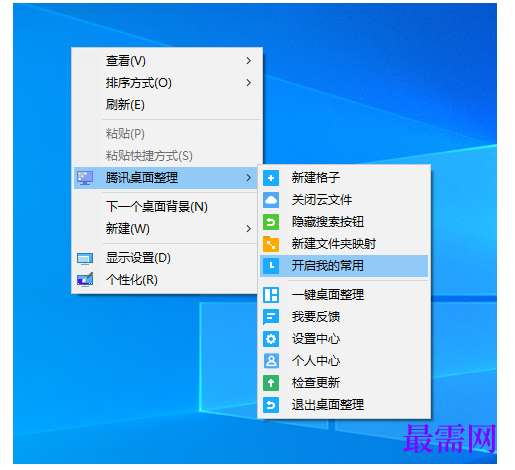Click the green arrow icon beside 隐藏搜索按钮
515x470 pixels.
click(271, 222)
